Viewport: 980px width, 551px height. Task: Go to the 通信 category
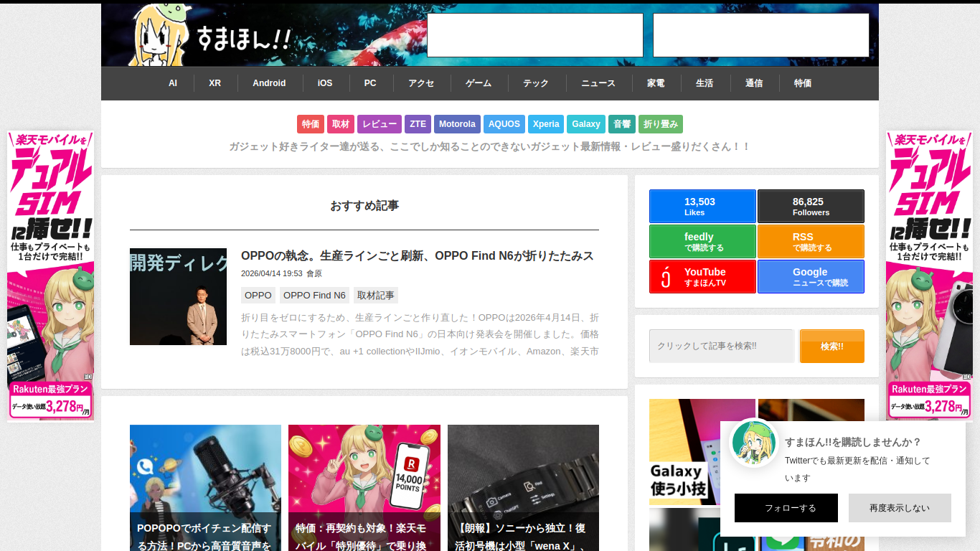(x=754, y=83)
